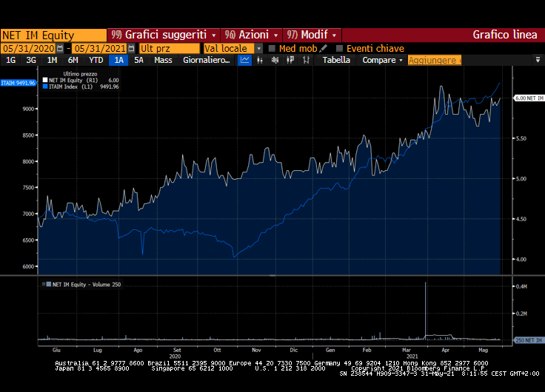Click the line chart type icon
The height and width of the screenshot is (392, 545).
tap(245, 60)
